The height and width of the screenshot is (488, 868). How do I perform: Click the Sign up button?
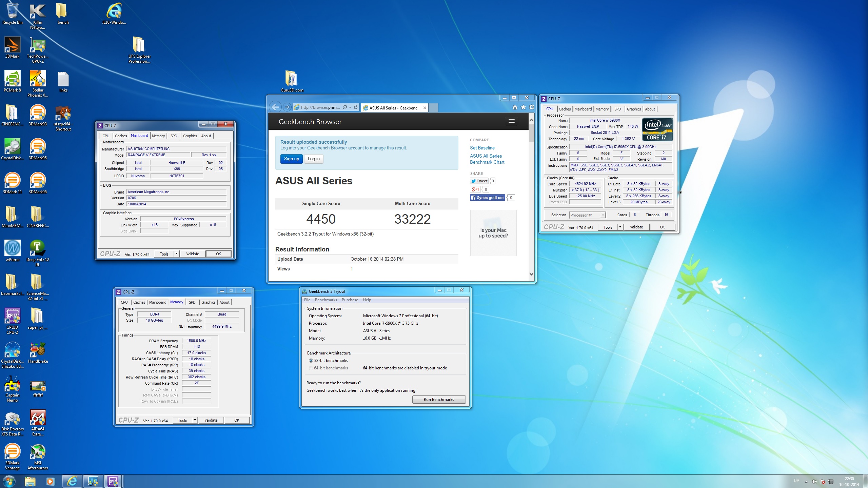(292, 159)
